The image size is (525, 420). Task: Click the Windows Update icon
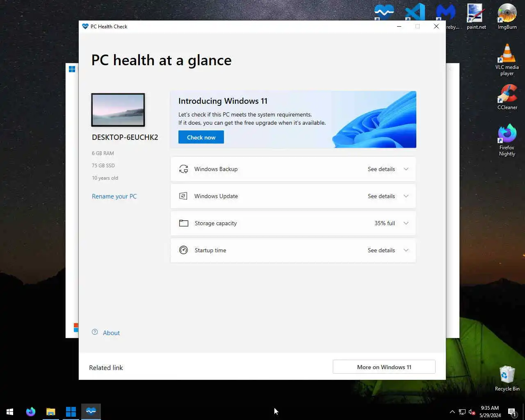pos(183,196)
